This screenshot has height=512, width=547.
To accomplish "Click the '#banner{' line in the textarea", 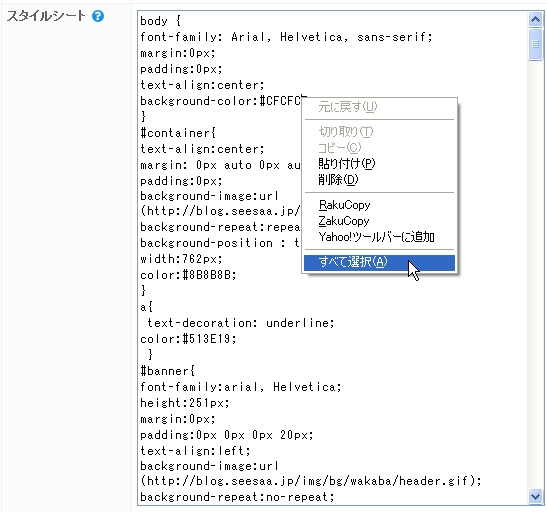I will [167, 371].
